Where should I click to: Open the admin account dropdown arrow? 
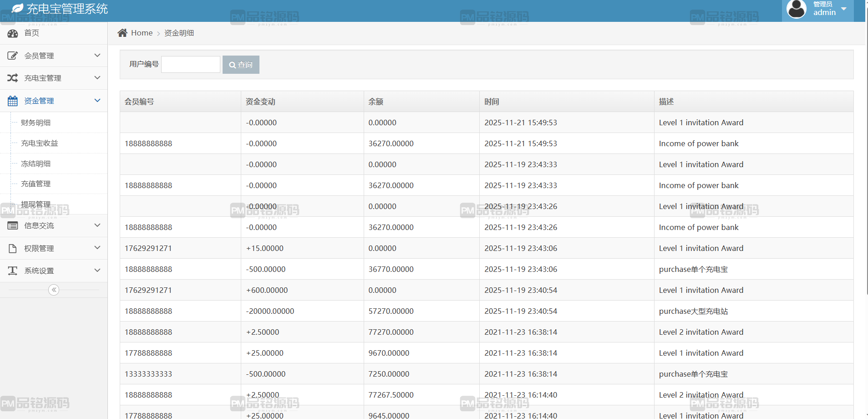(844, 9)
